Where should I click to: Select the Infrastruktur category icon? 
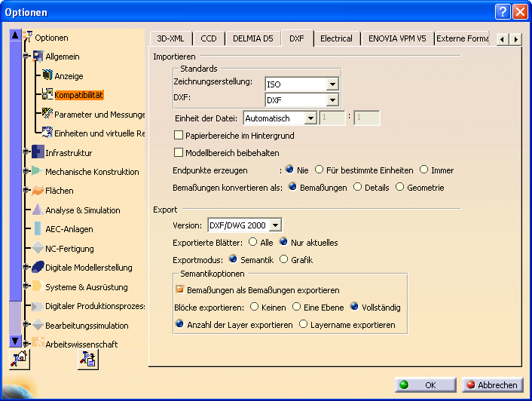pyautogui.click(x=37, y=152)
